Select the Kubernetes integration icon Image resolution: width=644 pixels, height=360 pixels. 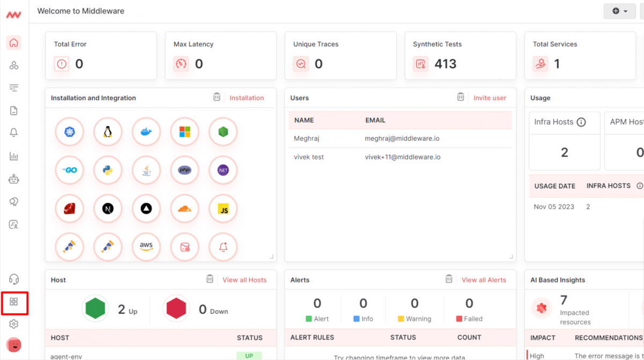(69, 131)
